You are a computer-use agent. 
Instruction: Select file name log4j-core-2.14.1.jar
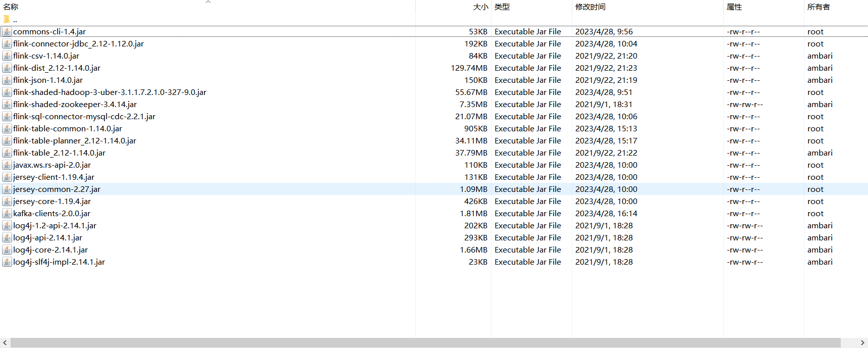point(50,250)
